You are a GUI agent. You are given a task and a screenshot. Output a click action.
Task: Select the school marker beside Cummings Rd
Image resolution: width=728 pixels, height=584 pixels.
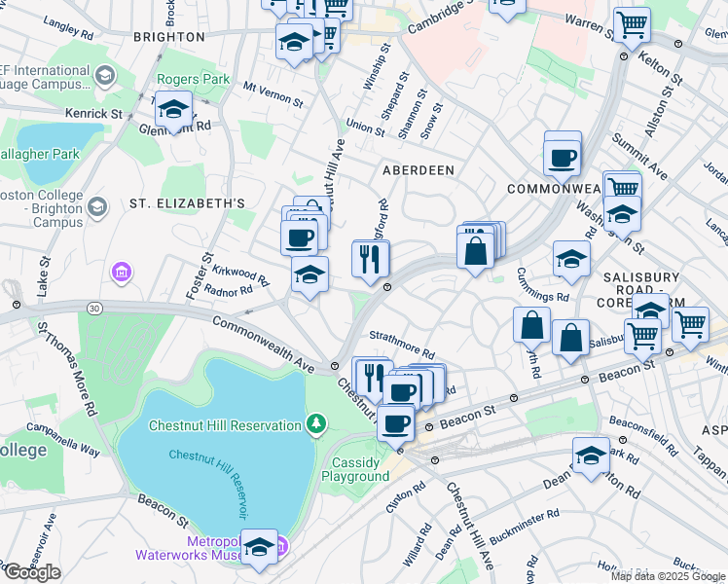point(571,259)
